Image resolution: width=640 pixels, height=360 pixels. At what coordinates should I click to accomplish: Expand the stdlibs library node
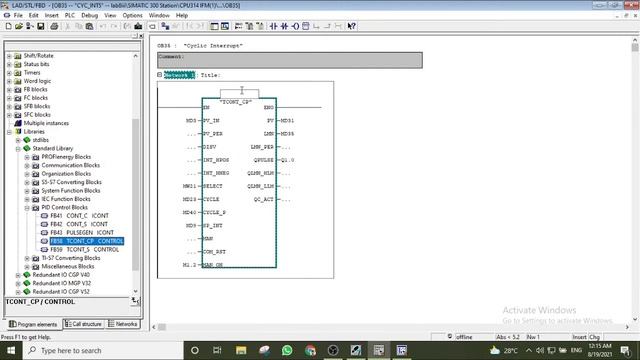coord(18,140)
